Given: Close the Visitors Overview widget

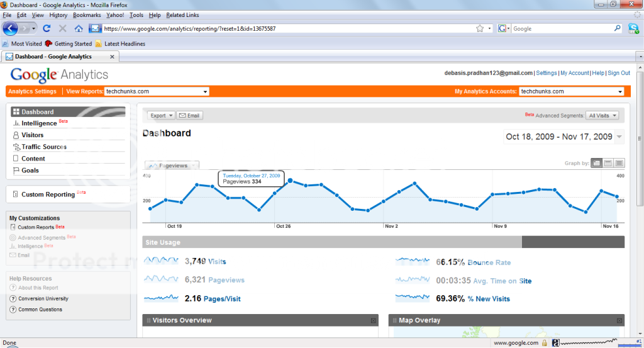Looking at the screenshot, I should coord(374,320).
